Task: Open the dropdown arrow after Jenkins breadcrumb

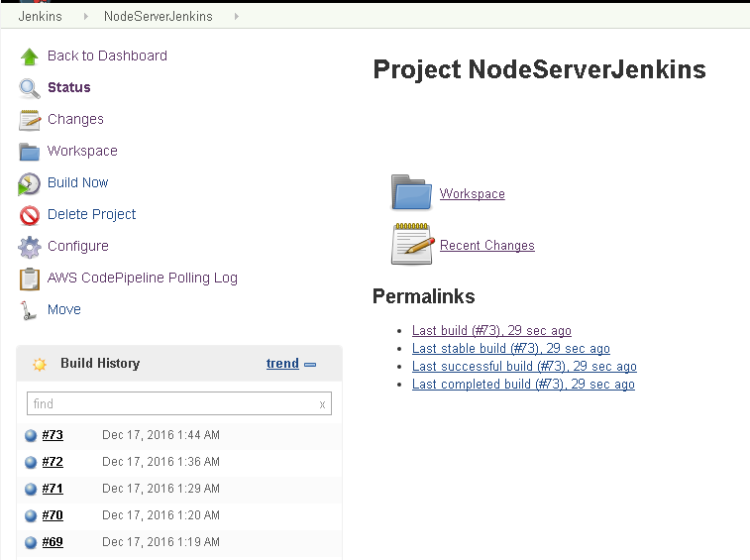Action: point(85,16)
